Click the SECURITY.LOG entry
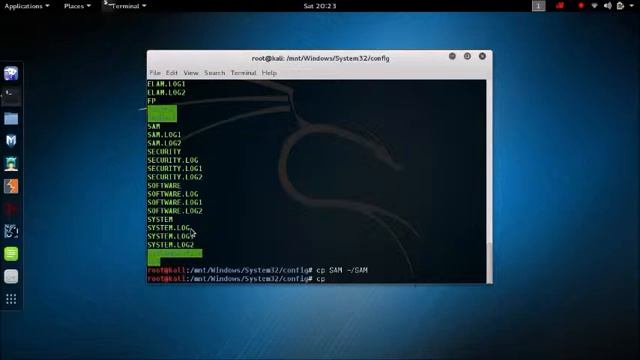 (173, 160)
